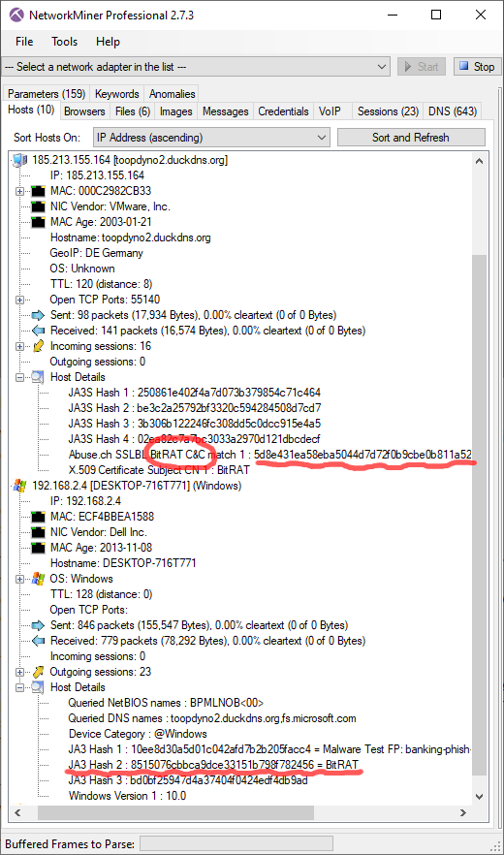Click the vertical scrollbar thumb in hosts list

click(x=479, y=516)
